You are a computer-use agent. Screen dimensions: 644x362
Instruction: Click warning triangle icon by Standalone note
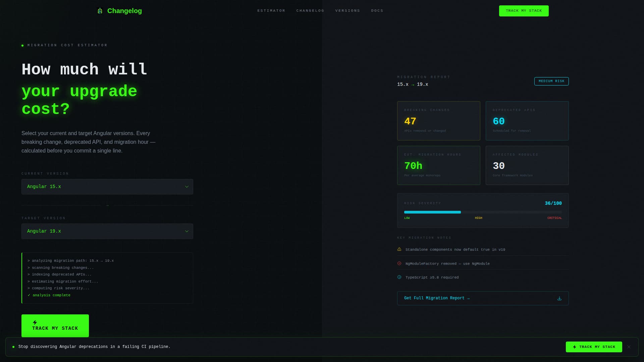[x=399, y=249]
